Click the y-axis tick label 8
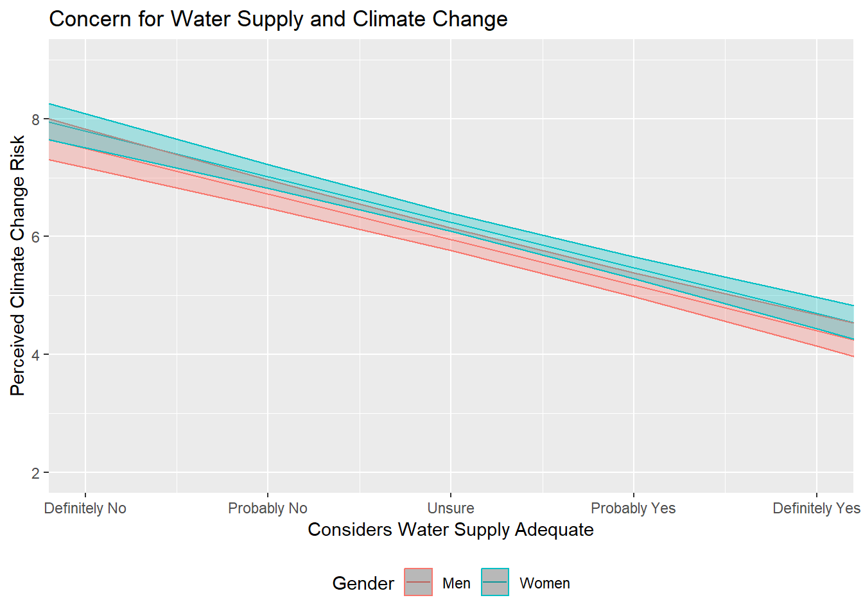Image resolution: width=863 pixels, height=616 pixels. click(36, 119)
